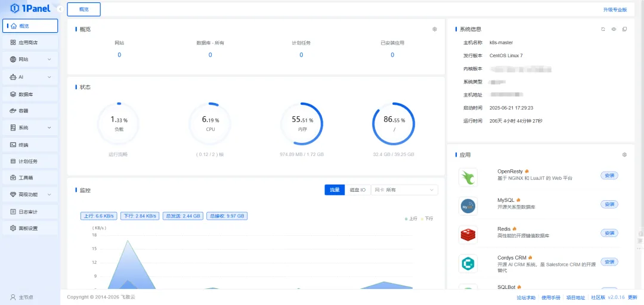
Task: Click the 总发送: 2.44 GB tag
Action: point(183,216)
